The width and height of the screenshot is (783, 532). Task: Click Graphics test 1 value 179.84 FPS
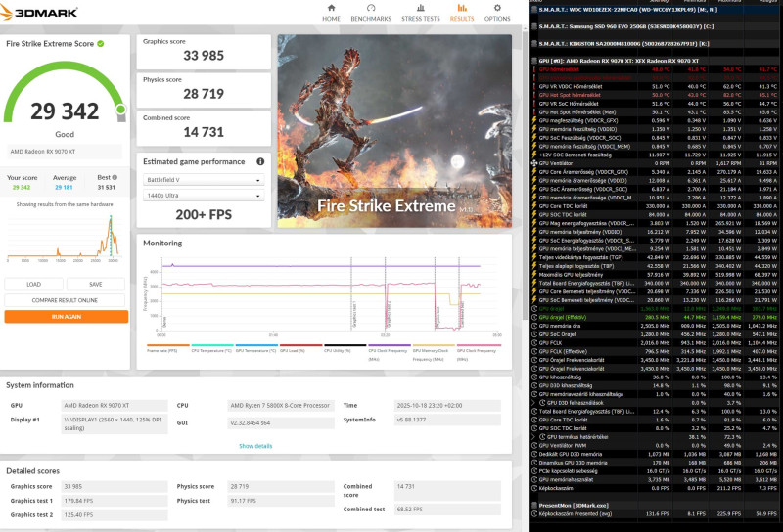(115, 501)
